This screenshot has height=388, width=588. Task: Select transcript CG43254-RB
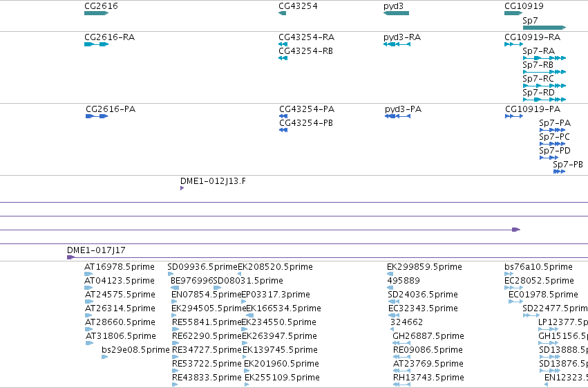[x=283, y=58]
